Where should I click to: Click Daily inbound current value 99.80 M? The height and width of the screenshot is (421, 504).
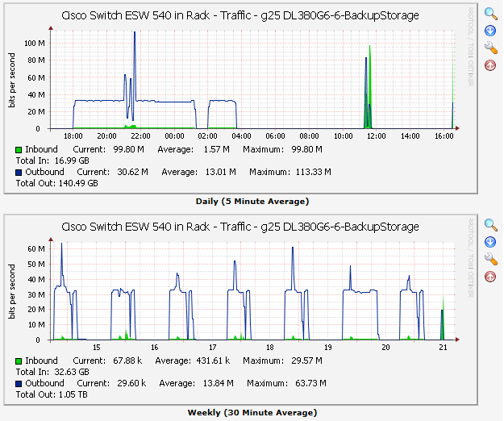coord(128,149)
